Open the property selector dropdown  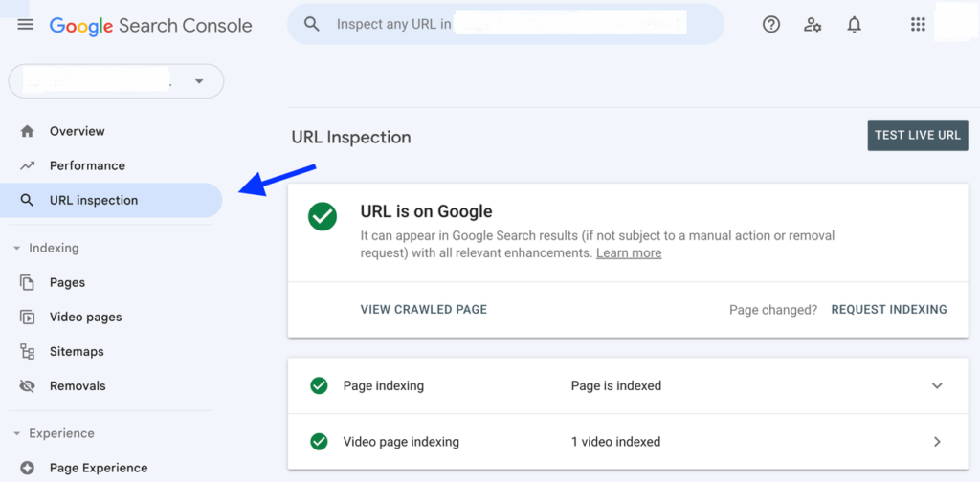point(116,81)
